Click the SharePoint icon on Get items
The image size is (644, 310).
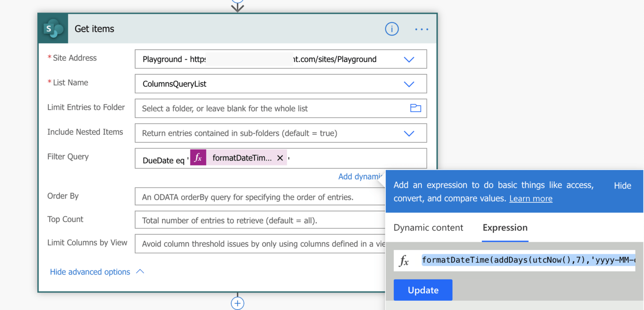tap(53, 28)
